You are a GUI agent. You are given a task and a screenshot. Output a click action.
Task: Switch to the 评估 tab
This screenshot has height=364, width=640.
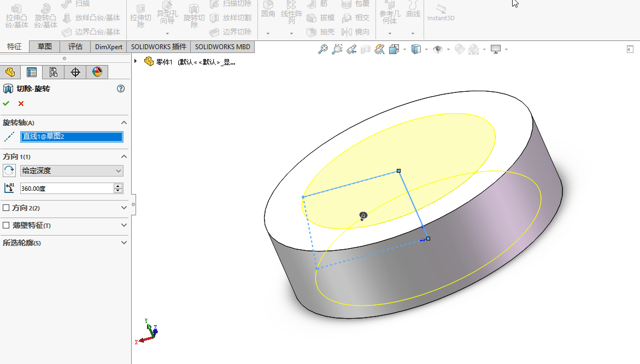click(x=75, y=47)
